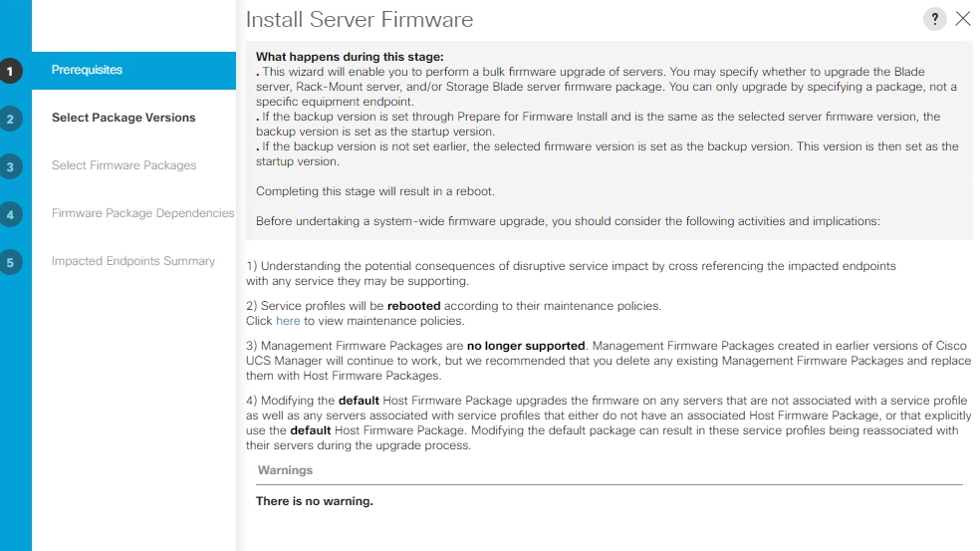The width and height of the screenshot is (980, 551).
Task: Click the Install Server Firmware title
Action: (x=360, y=20)
